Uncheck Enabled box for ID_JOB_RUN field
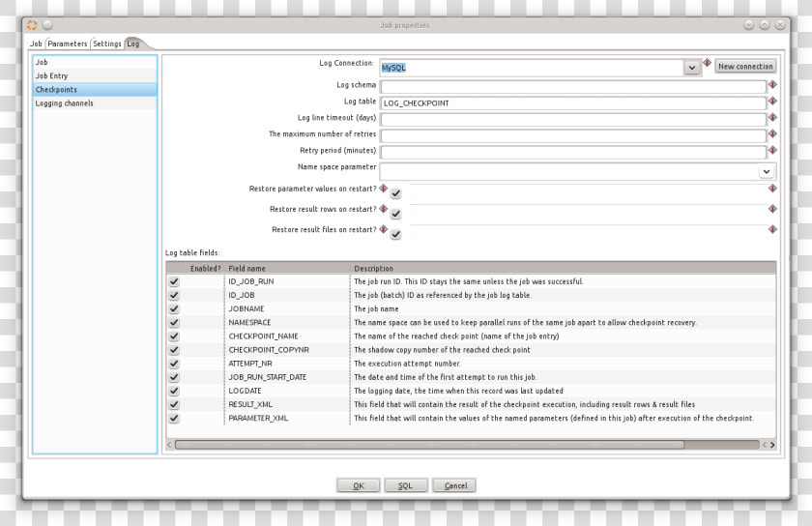Viewport: 812px width, 526px height. (x=174, y=282)
